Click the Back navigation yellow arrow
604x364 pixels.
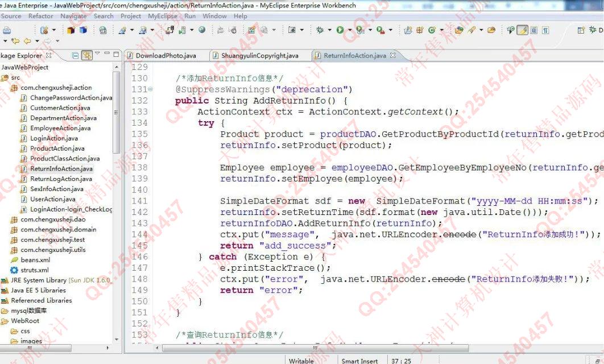[x=27, y=40]
